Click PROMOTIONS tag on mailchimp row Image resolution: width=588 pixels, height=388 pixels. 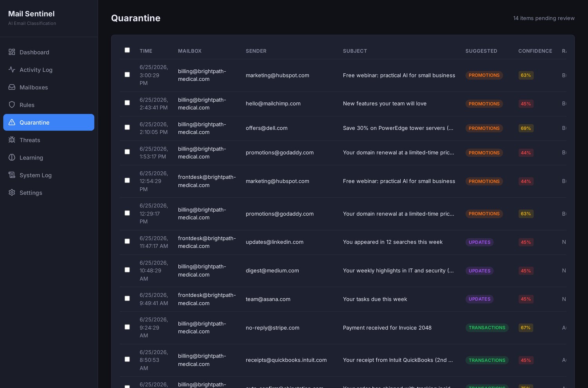[x=484, y=104]
